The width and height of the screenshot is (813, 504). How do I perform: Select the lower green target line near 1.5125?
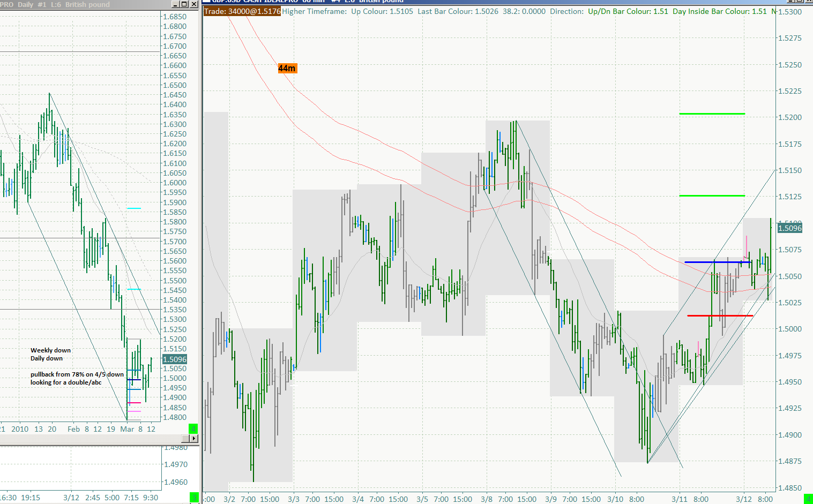[x=712, y=195]
